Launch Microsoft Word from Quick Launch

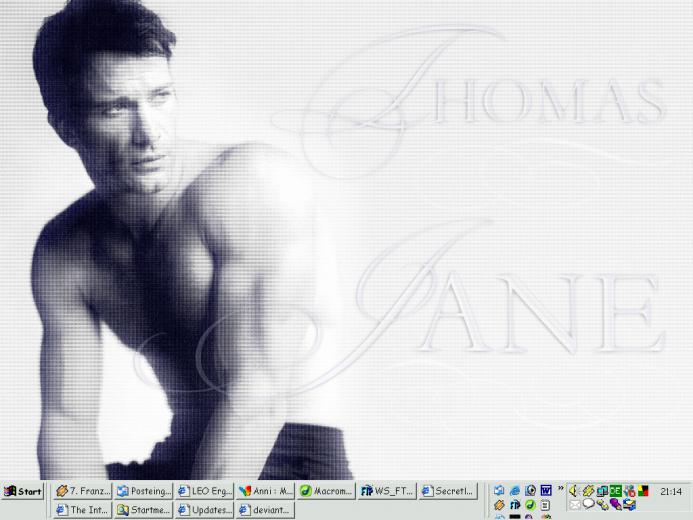(x=546, y=490)
